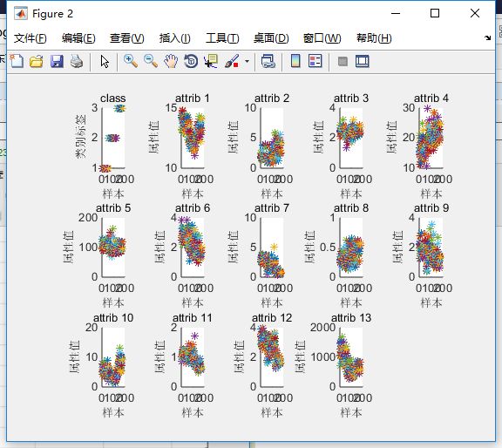
Task: Click 属性值 y-label of attrib 13
Action: coord(300,357)
